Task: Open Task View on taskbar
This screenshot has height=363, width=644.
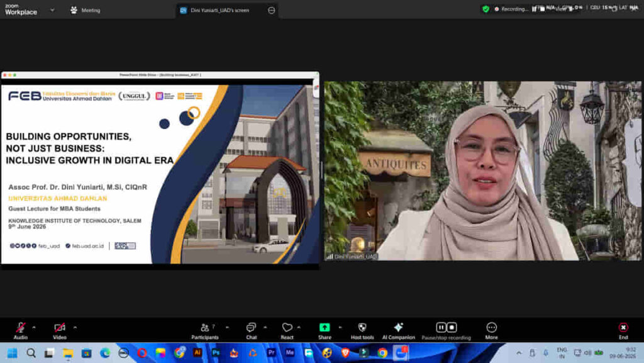Action: [x=49, y=353]
